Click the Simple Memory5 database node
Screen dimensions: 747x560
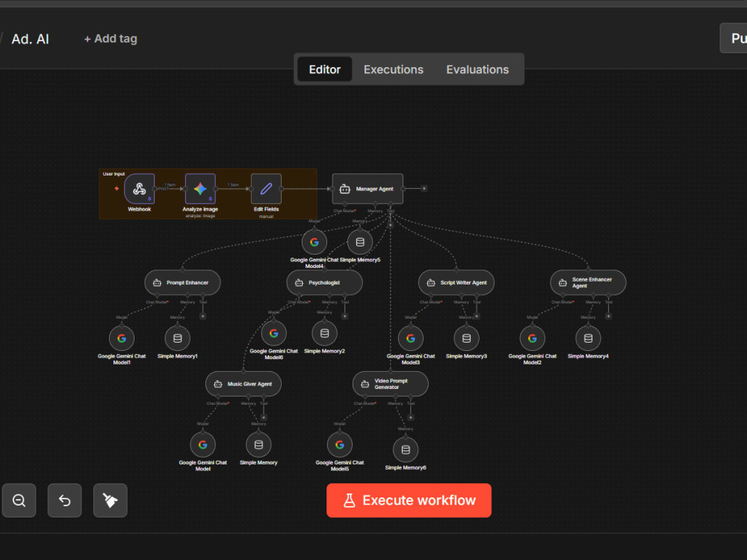tap(360, 242)
